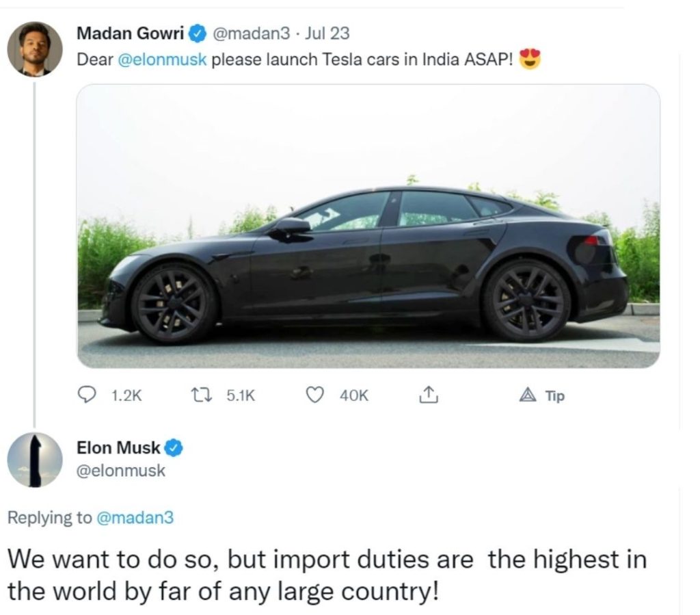Viewport: 700px width, 615px height.
Task: Click the @madan3 handle beside Madan Gowri
Action: pyautogui.click(x=253, y=32)
